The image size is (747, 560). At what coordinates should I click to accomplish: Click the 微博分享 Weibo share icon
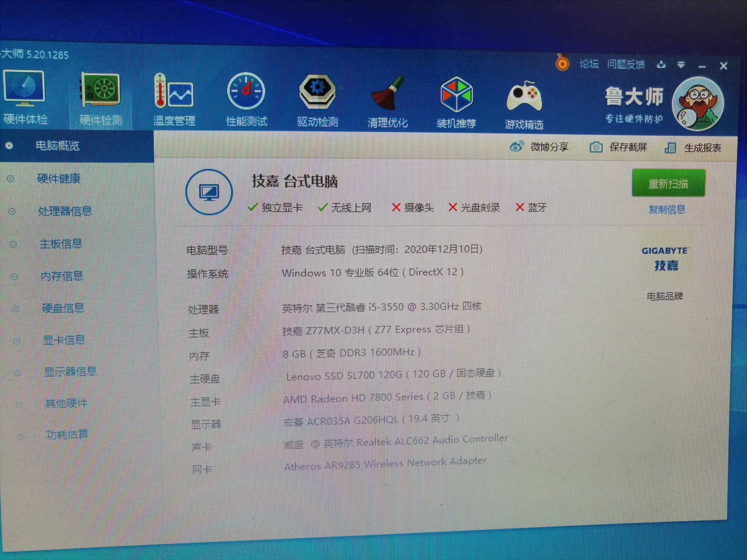pos(517,147)
